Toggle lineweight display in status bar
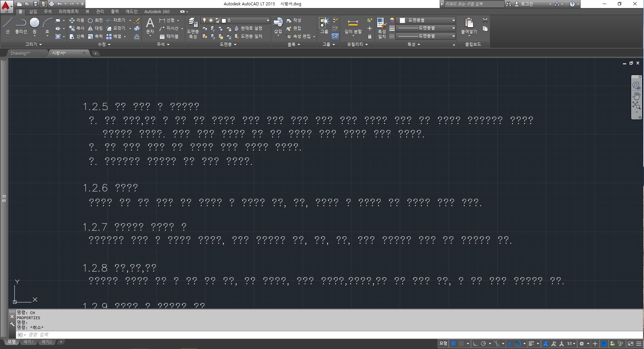Viewport: 644px width, 349px height. point(531,343)
